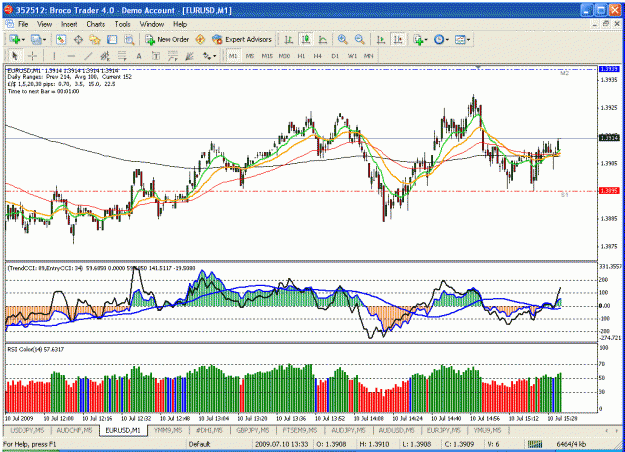
Task: Switch to the H1 timeframe
Action: pyautogui.click(x=301, y=56)
